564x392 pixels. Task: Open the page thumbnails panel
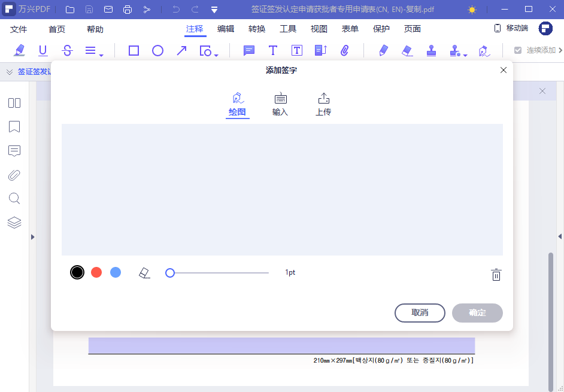[x=14, y=103]
